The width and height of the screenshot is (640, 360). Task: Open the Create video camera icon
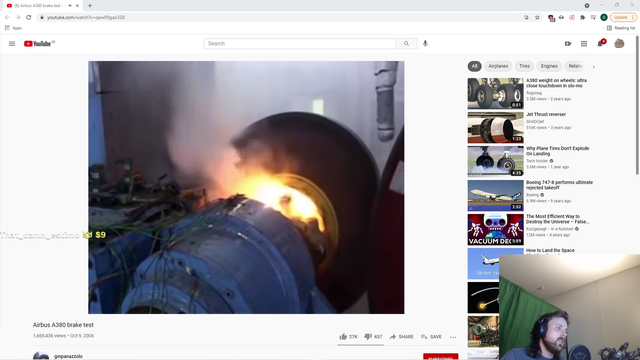pos(568,44)
